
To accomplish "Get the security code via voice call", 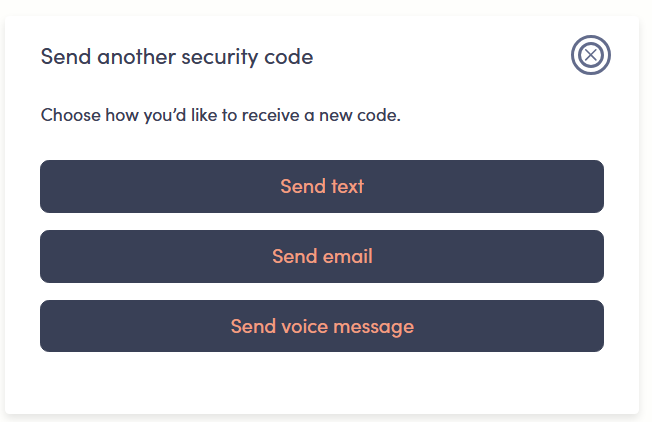I will 322,326.
